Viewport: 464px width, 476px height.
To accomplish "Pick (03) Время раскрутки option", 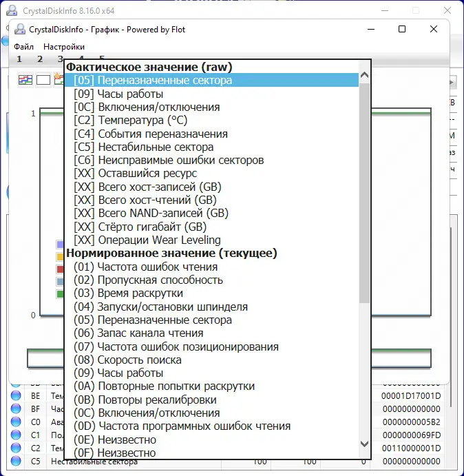I will (211, 293).
